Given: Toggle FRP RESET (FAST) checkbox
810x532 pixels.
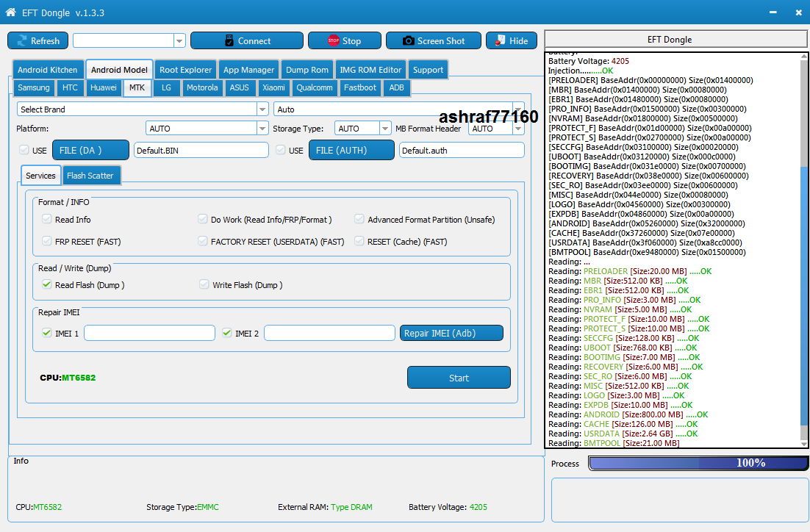Looking at the screenshot, I should click(x=47, y=241).
